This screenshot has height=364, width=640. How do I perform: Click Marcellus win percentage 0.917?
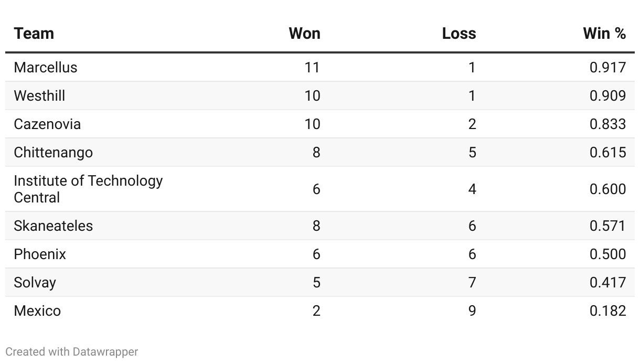pos(607,67)
